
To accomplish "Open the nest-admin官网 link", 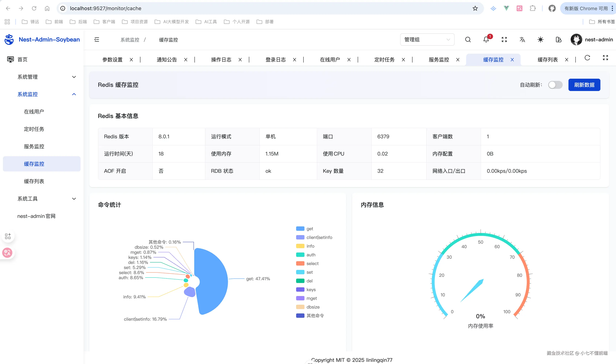I will [36, 216].
